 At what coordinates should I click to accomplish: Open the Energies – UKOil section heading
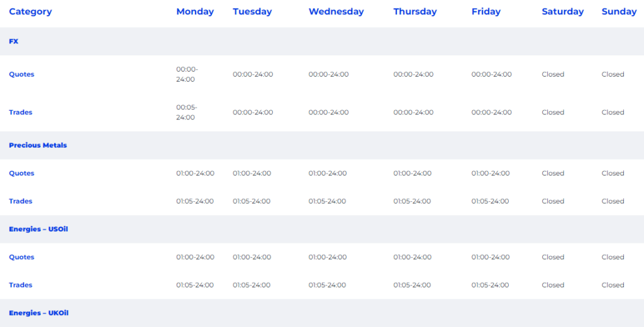coord(38,313)
